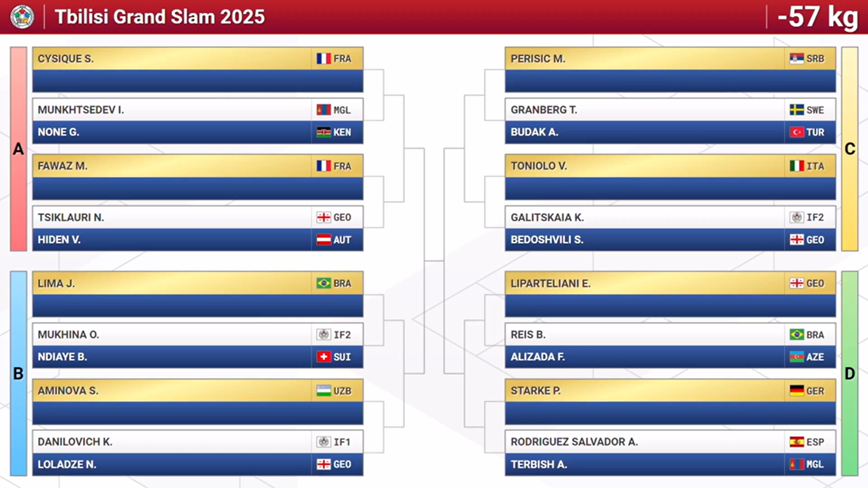868x488 pixels.
Task: Click the Swiss flag beside NDIAYE B.
Action: click(323, 357)
